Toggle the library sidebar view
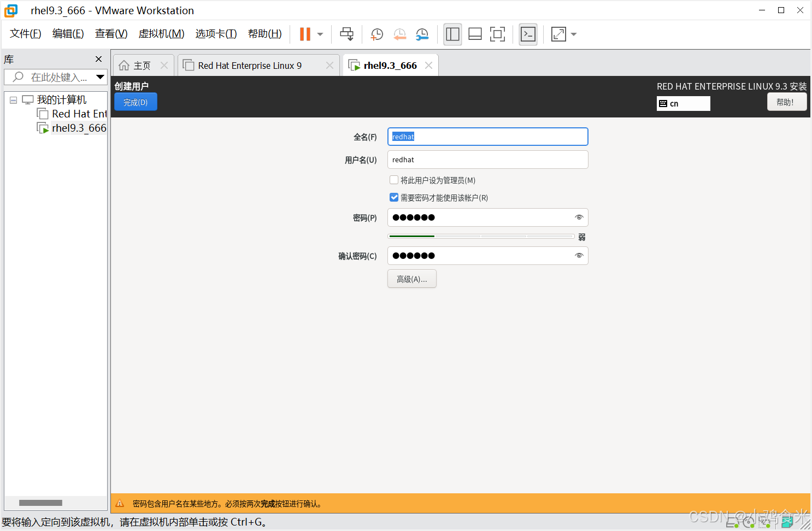812x531 pixels. click(x=452, y=34)
